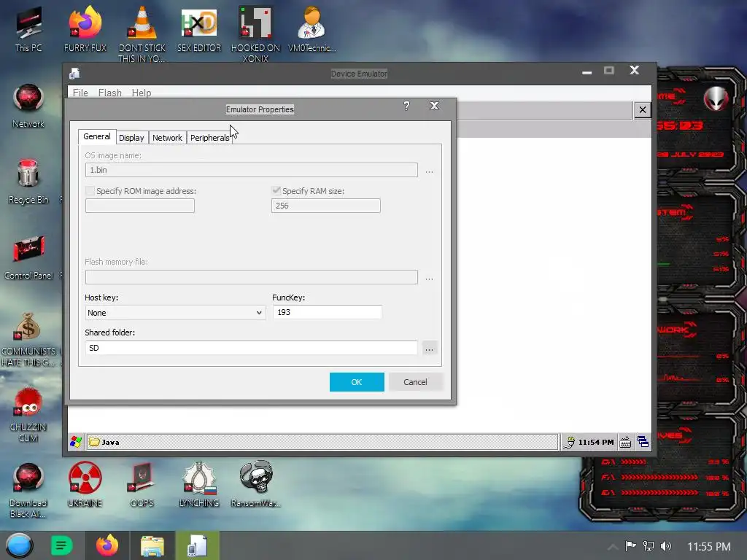Toggle Specify ROM image address checkbox
The width and height of the screenshot is (747, 560).
pos(90,191)
